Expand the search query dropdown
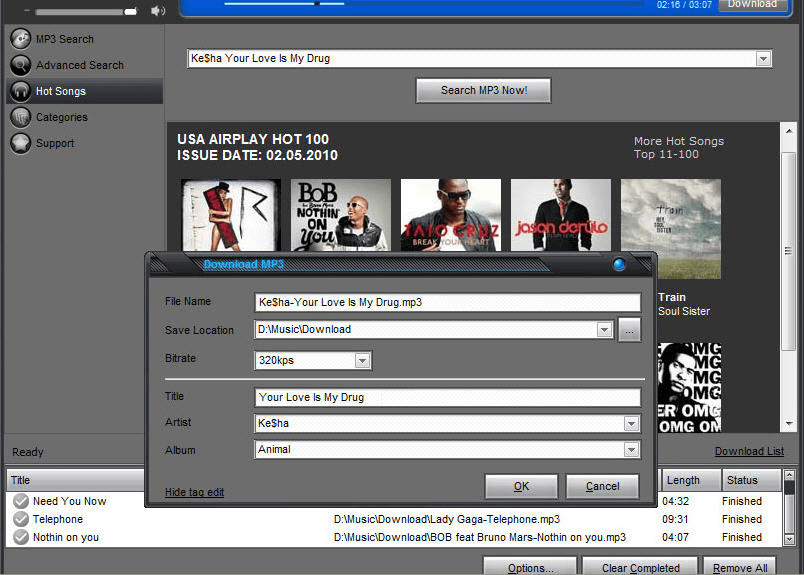This screenshot has height=575, width=804. (x=763, y=59)
